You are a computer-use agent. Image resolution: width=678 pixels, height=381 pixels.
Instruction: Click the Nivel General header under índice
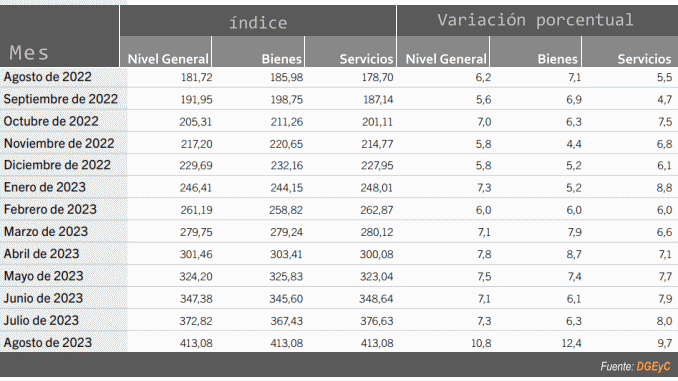tap(168, 59)
